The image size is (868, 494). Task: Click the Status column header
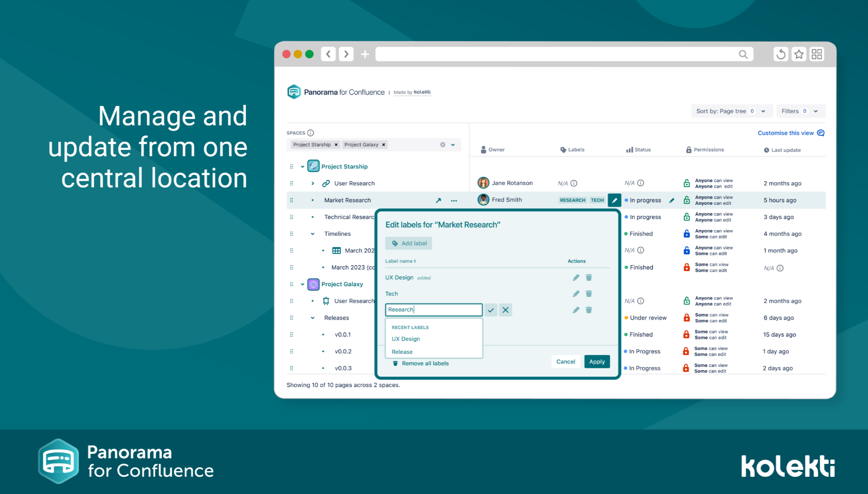(x=638, y=149)
